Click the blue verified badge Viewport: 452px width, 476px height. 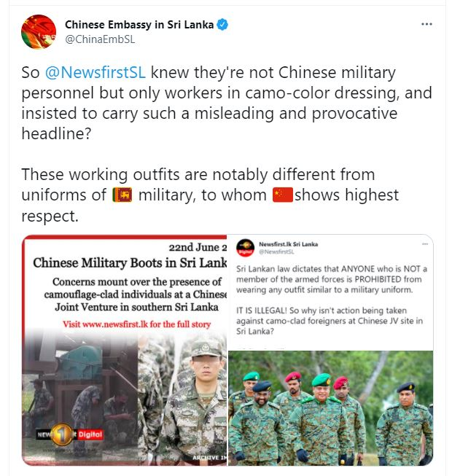[x=222, y=25]
